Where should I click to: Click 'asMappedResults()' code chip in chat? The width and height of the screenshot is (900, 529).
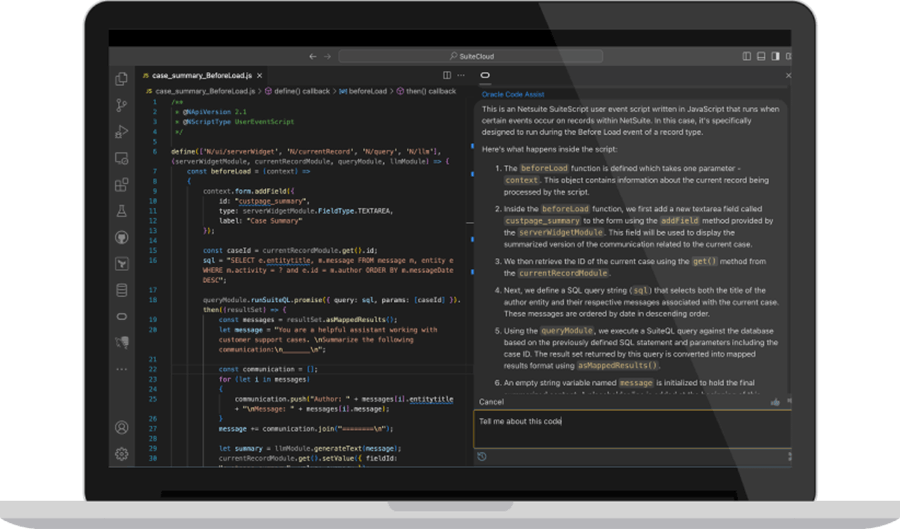pyautogui.click(x=618, y=365)
